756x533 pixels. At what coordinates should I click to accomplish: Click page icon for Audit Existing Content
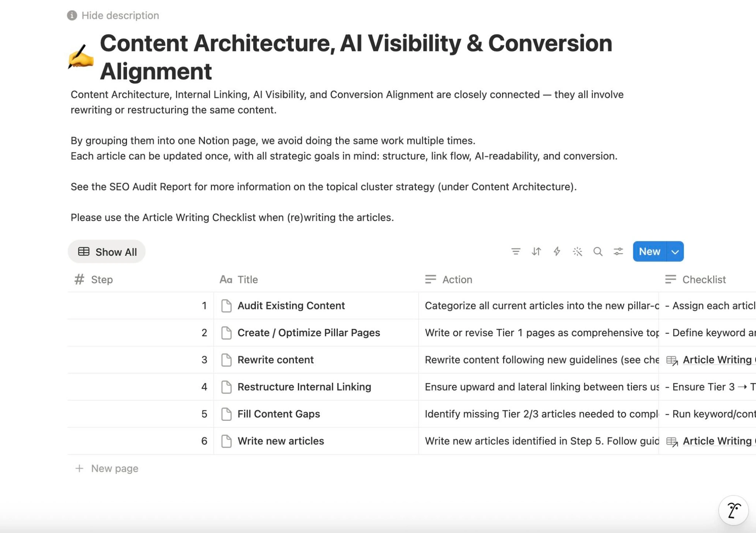point(226,306)
